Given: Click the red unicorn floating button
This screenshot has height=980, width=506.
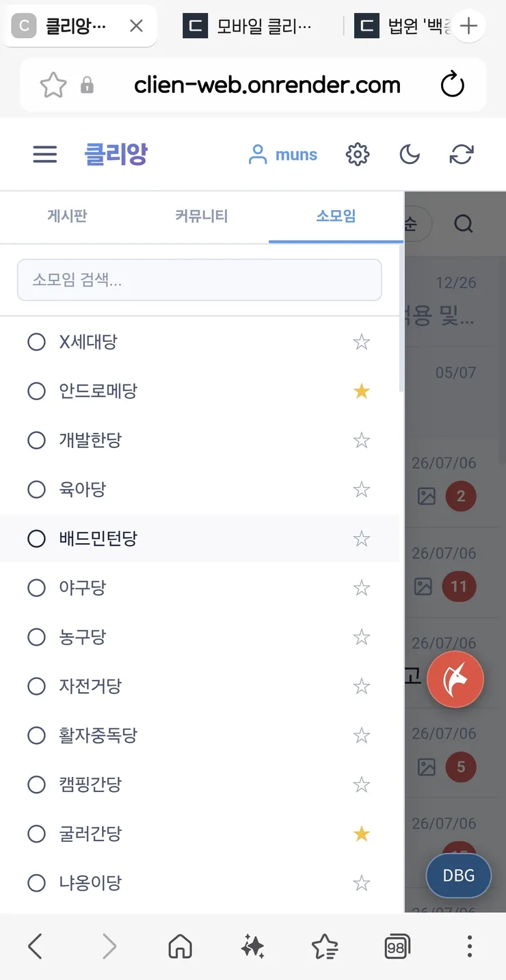Looking at the screenshot, I should click(455, 679).
